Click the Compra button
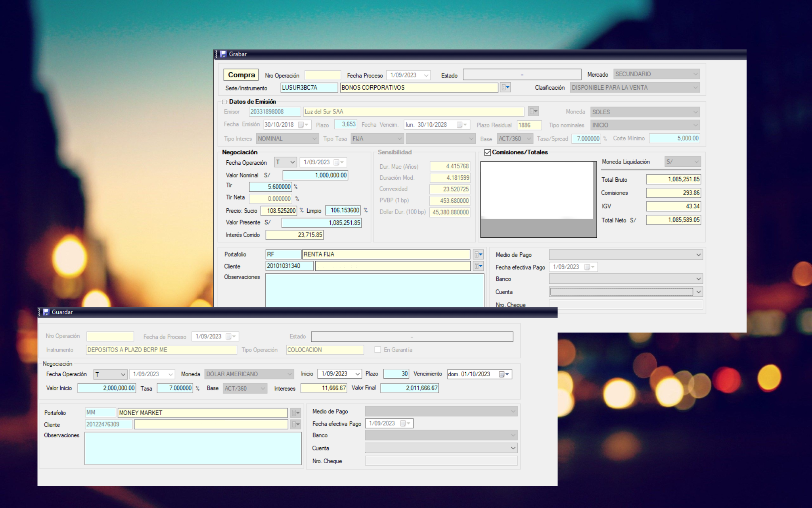The width and height of the screenshot is (812, 508). coord(241,75)
